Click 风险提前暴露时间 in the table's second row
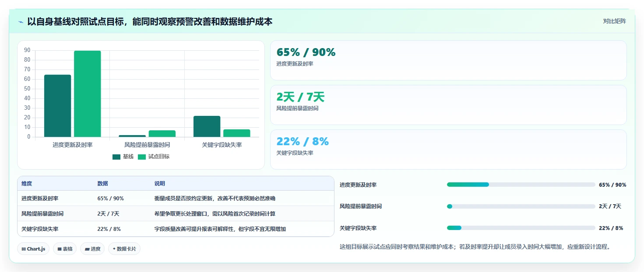The image size is (644, 272). 42,214
